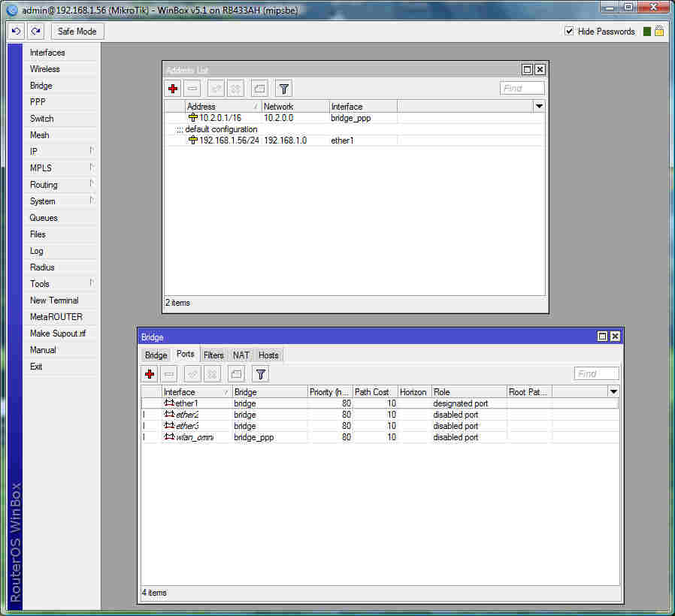Maximize the Address List window

pyautogui.click(x=527, y=69)
